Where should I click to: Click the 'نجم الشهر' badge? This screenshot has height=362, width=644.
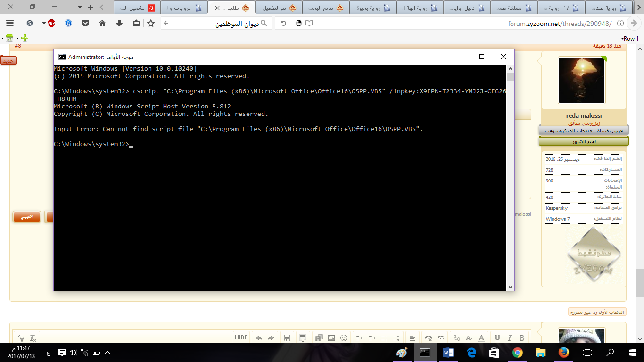click(584, 141)
